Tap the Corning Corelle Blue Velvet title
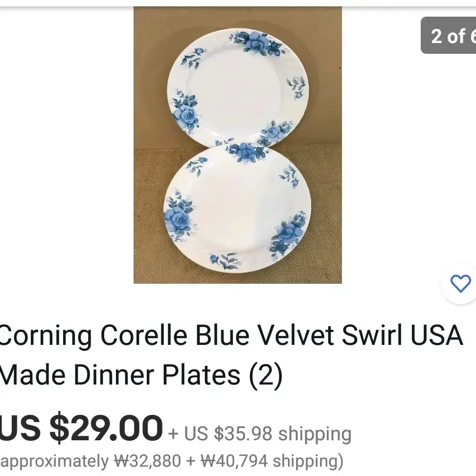 231,336
